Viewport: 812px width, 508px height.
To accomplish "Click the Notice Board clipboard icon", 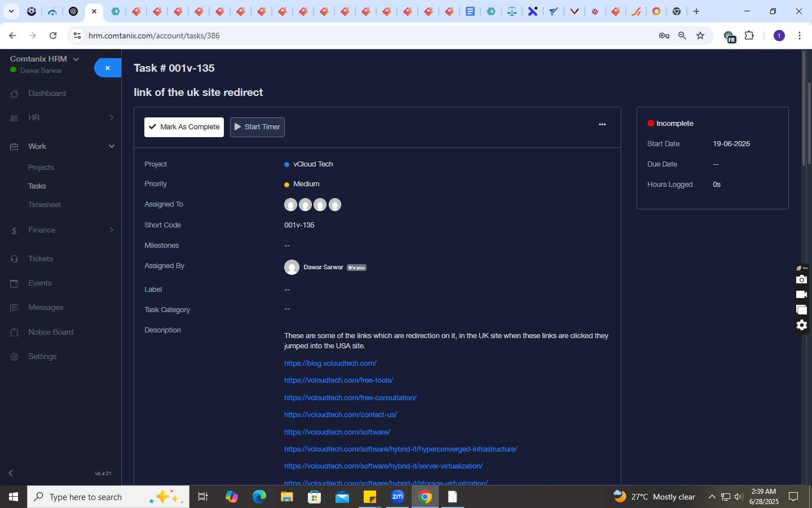I will (x=14, y=332).
